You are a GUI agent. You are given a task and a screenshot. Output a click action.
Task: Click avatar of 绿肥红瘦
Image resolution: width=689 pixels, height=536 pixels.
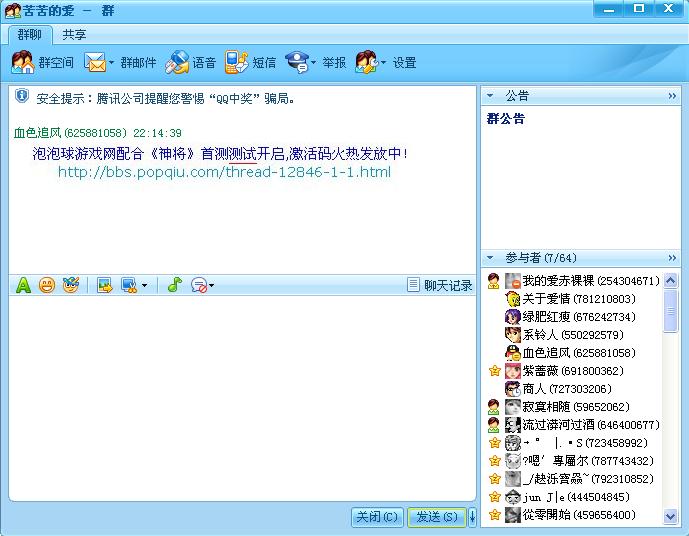(512, 317)
